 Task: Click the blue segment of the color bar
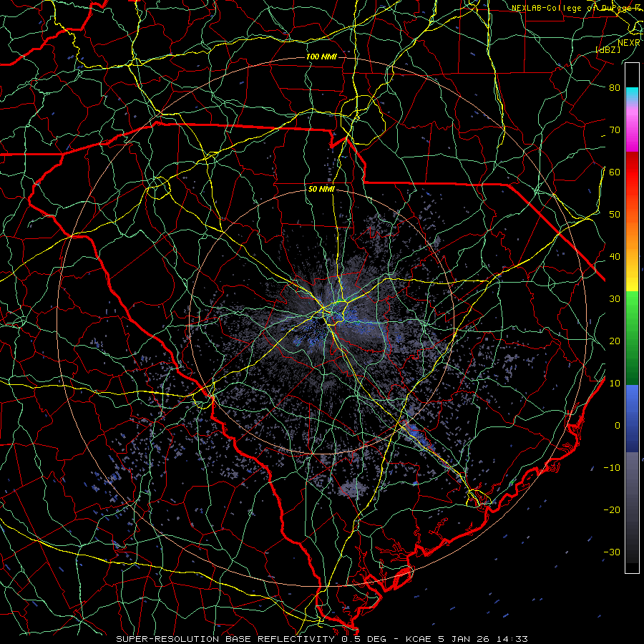[x=632, y=418]
